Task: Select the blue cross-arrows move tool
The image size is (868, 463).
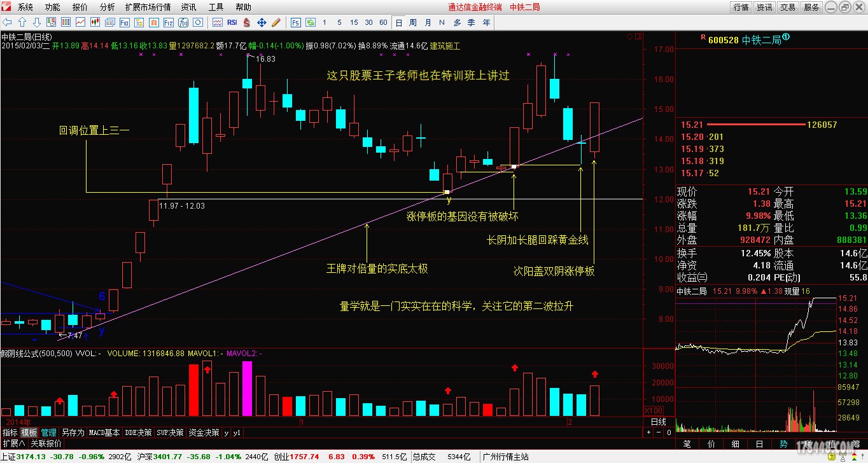Action: tap(262, 22)
